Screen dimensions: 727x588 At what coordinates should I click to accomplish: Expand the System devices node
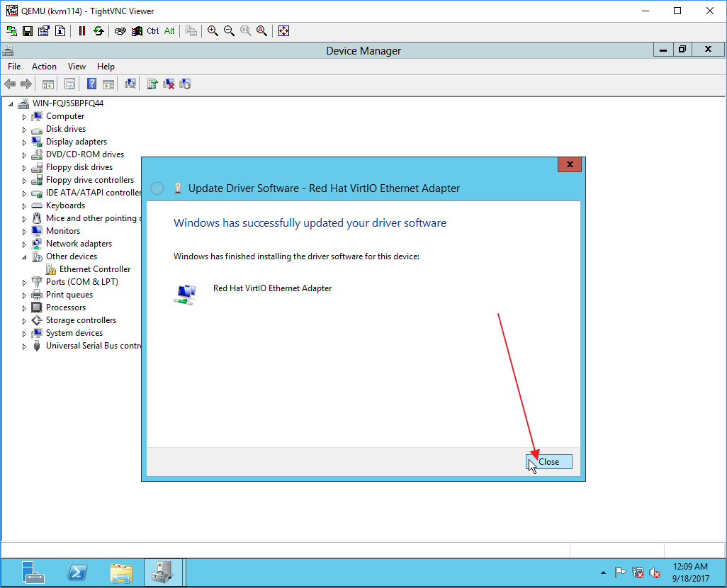click(24, 334)
